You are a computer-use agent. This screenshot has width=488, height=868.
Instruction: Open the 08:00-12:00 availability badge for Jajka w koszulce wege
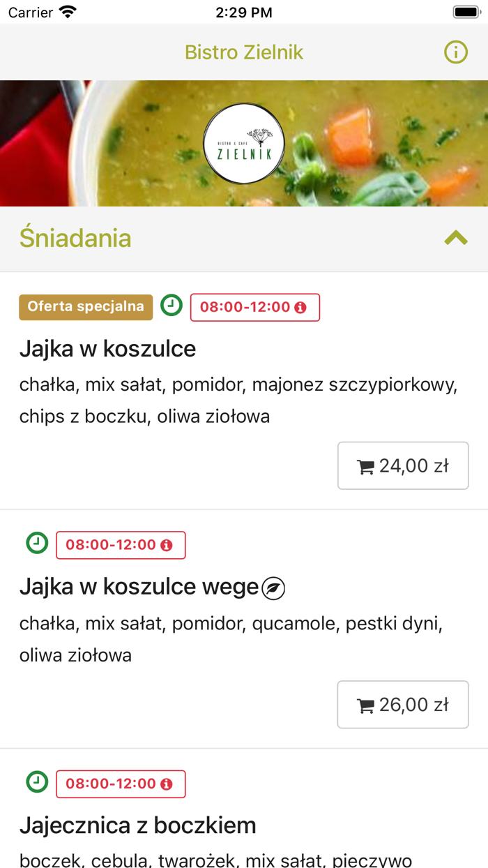coord(120,545)
